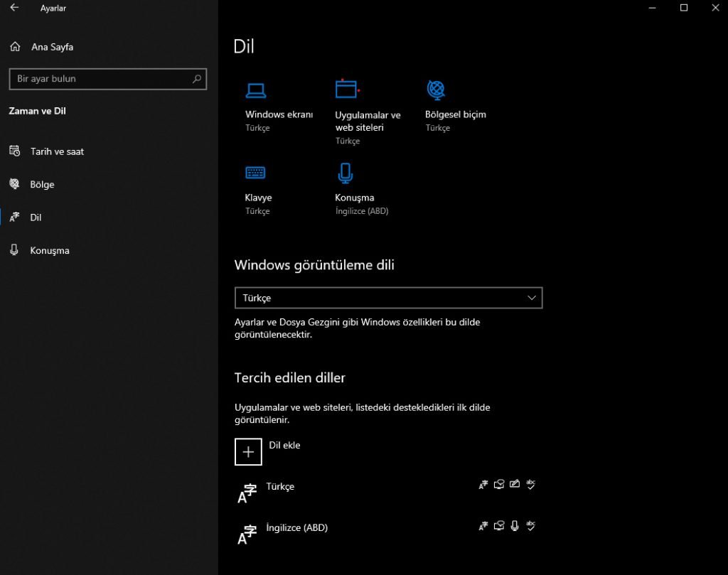Click the search magnifier icon
The height and width of the screenshot is (575, 728).
point(197,79)
